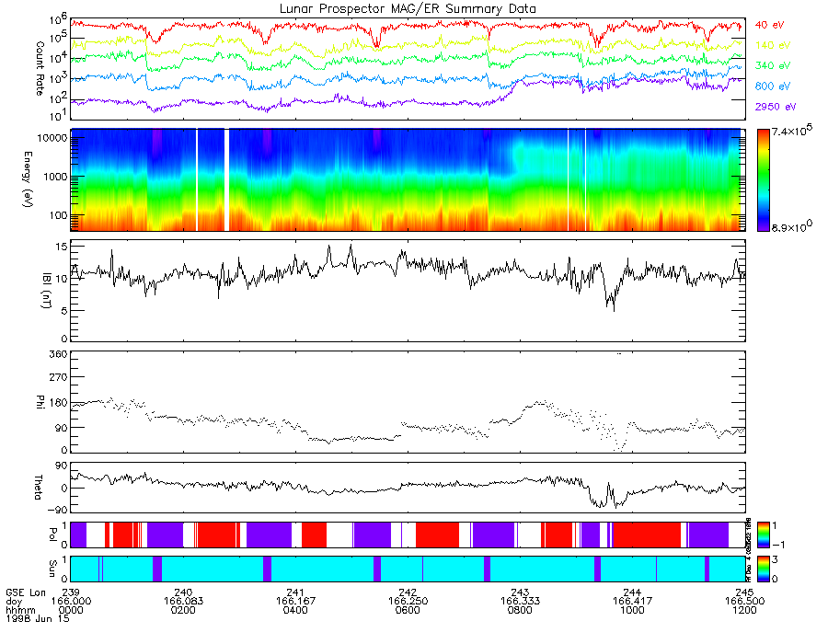This screenshot has width=828, height=644.
Task: Click the doy value '166.500'
Action: [x=744, y=602]
